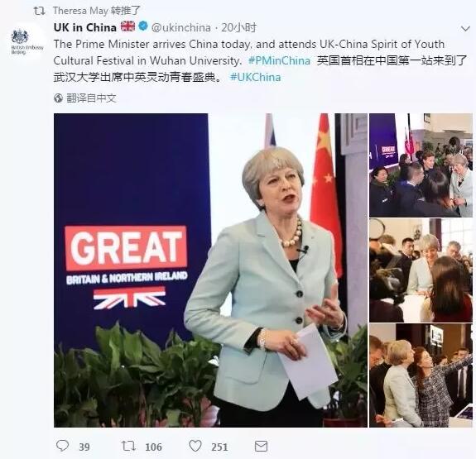Screen dimensions: 476x459
Task: Open the large photo with GREAT Britain banner
Action: click(210, 270)
